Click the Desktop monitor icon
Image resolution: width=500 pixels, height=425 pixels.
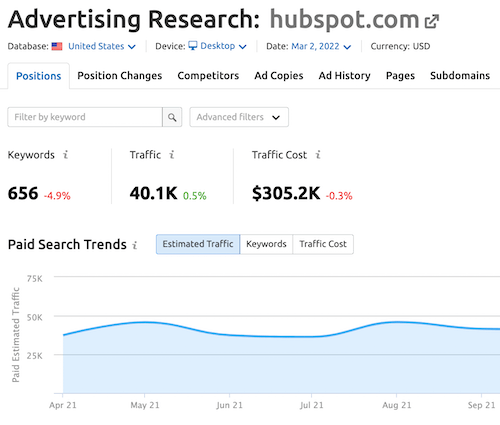click(x=193, y=46)
